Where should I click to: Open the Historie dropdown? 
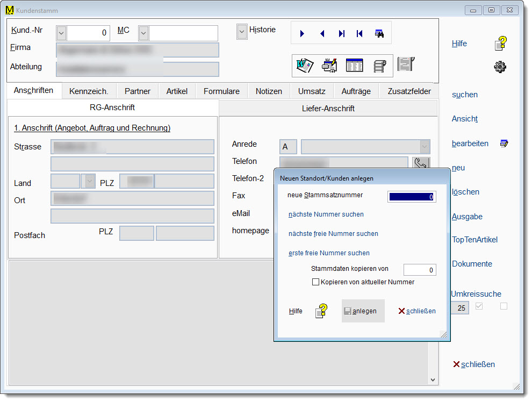(242, 31)
